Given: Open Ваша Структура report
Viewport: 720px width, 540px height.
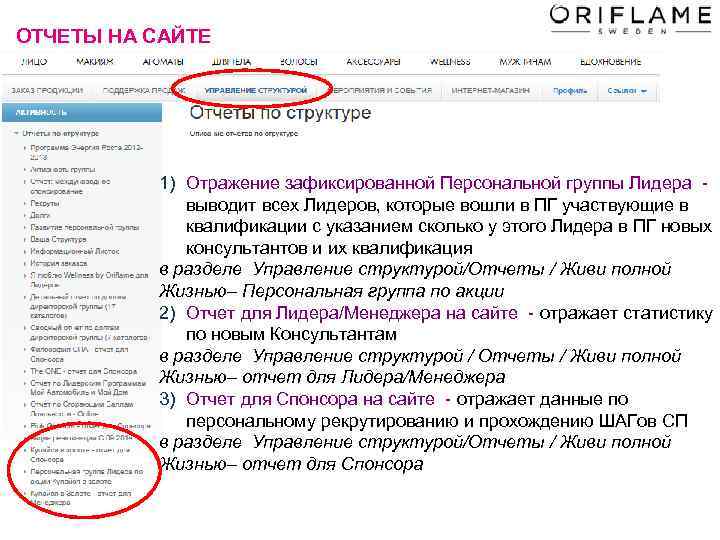Looking at the screenshot, I should (x=58, y=239).
